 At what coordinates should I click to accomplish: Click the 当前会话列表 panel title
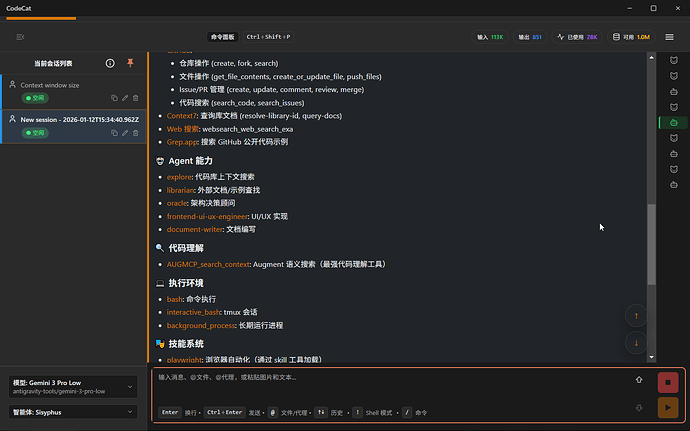click(x=53, y=63)
